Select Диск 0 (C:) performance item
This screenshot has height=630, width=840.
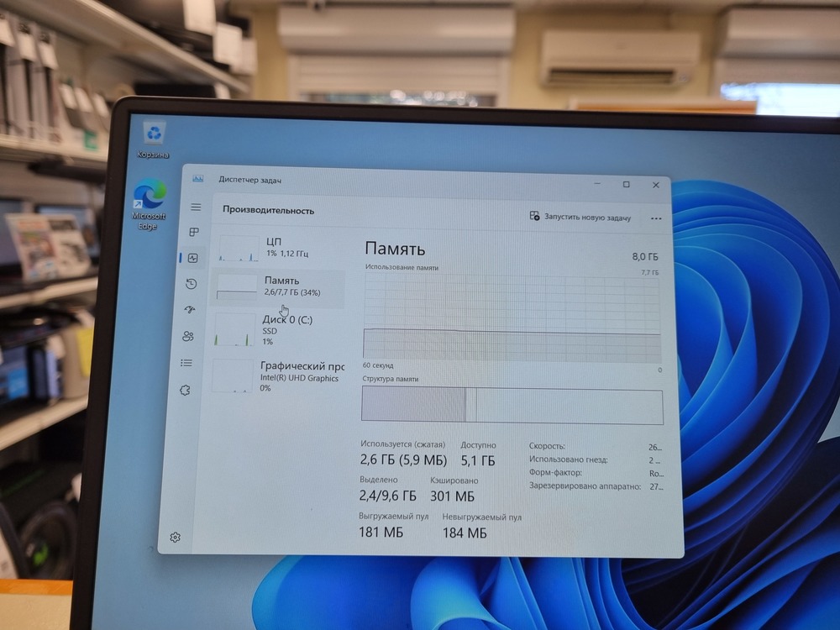277,329
